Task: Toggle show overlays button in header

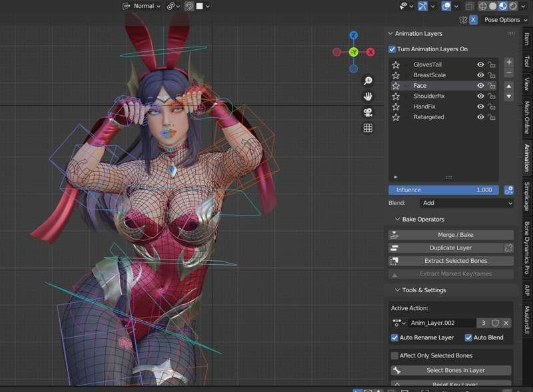Action: pos(446,6)
